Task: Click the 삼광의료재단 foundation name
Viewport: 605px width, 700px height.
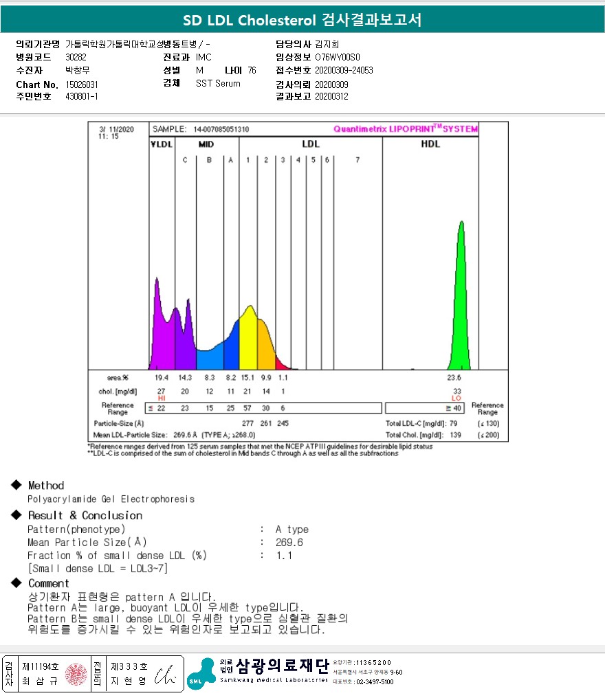Action: pyautogui.click(x=282, y=666)
